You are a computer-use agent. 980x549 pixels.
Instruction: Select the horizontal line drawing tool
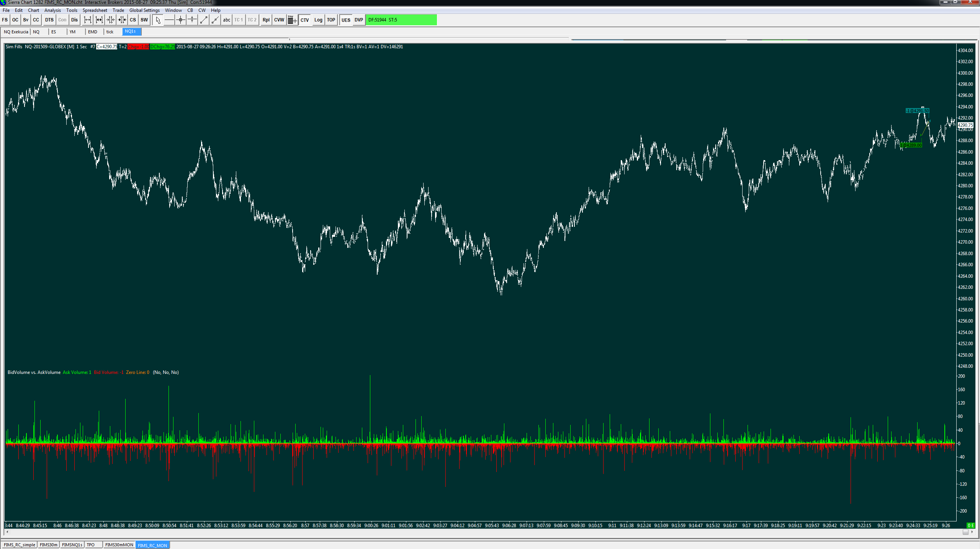click(169, 20)
